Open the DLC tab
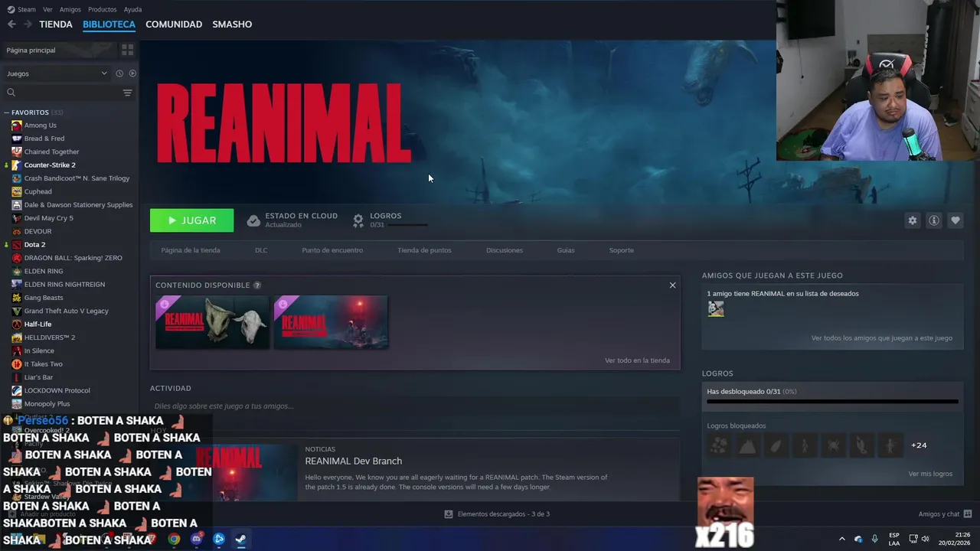This screenshot has width=980, height=551. tap(261, 250)
